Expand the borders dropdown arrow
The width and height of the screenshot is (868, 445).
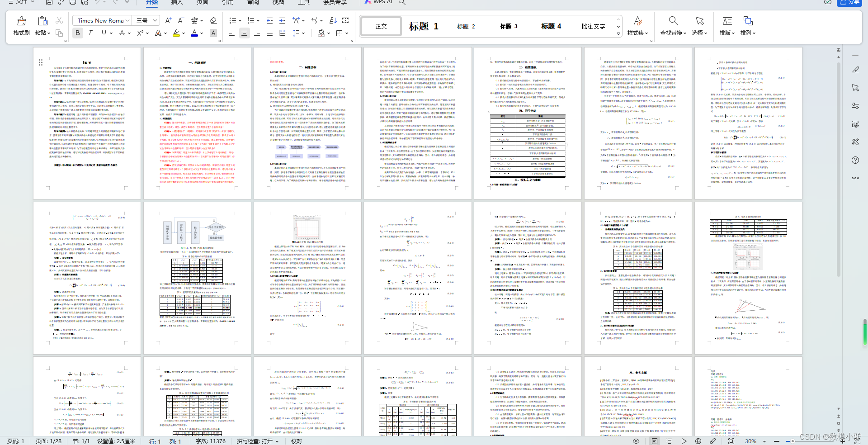point(347,33)
